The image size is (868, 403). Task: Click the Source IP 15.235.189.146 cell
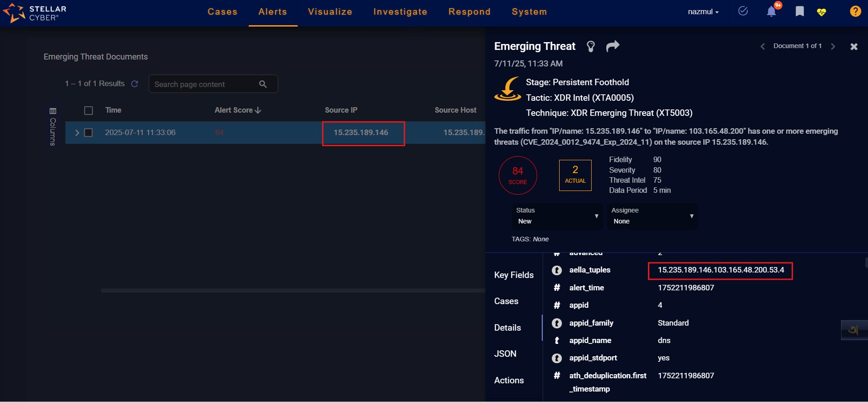361,133
